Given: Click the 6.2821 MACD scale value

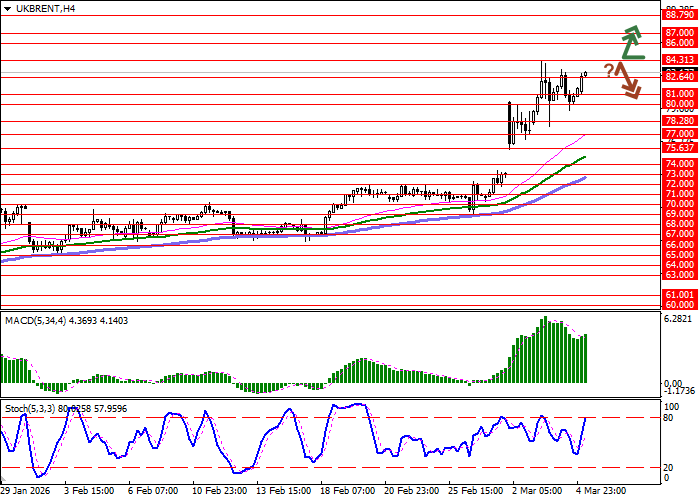Looking at the screenshot, I should point(679,320).
